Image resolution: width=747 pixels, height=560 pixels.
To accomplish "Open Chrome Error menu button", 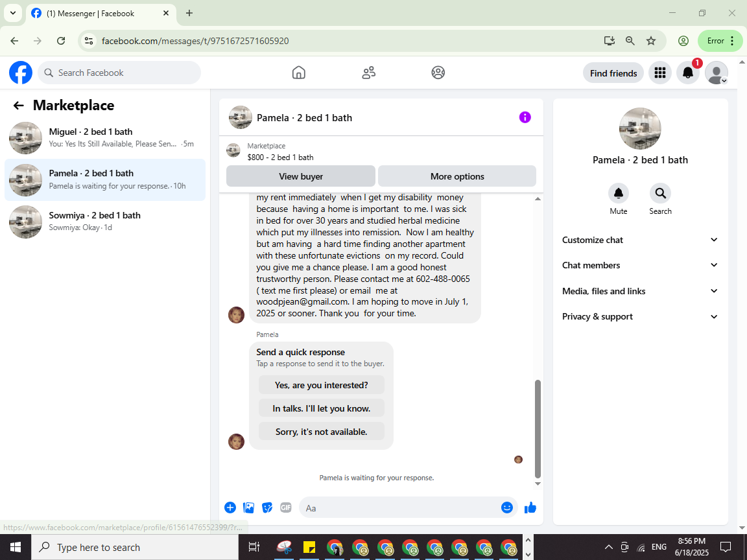I will point(720,41).
